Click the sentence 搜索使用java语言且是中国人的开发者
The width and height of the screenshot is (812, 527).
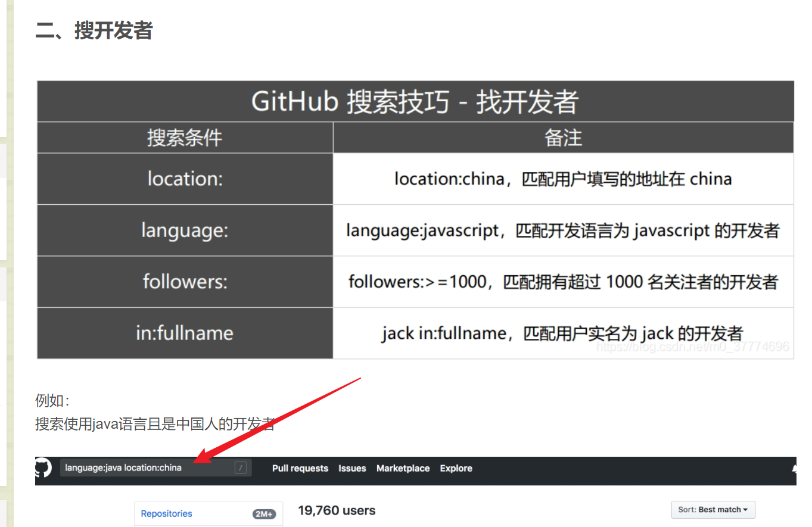pyautogui.click(x=155, y=424)
